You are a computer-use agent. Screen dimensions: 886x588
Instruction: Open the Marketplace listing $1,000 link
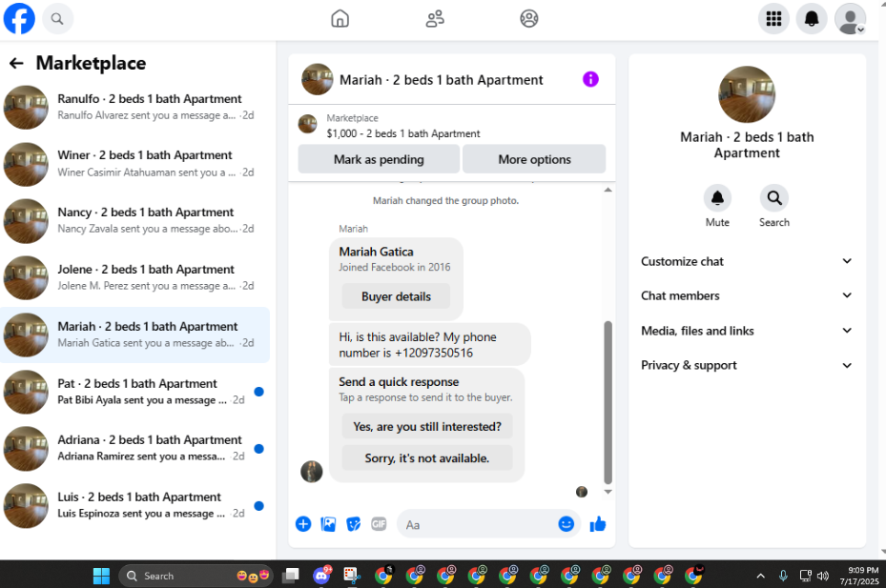coord(402,133)
